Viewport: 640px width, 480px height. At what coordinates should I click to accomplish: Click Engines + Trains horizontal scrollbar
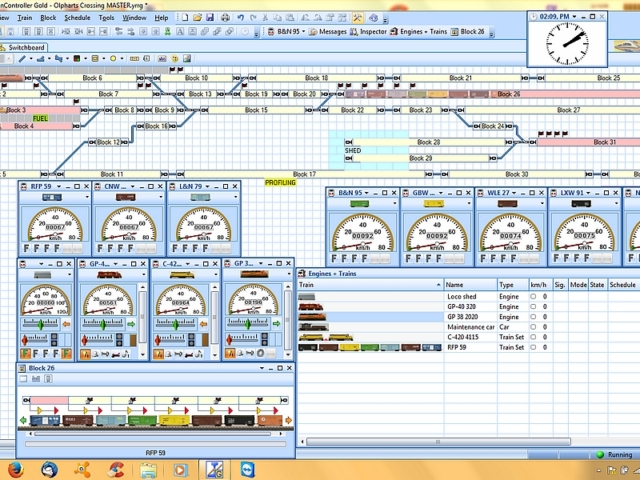(x=438, y=442)
